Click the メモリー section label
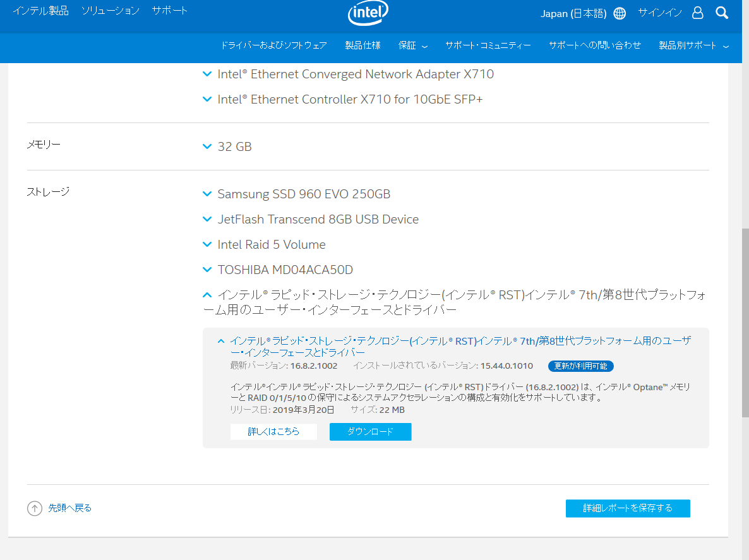Viewport: 749px width, 560px height. point(44,145)
